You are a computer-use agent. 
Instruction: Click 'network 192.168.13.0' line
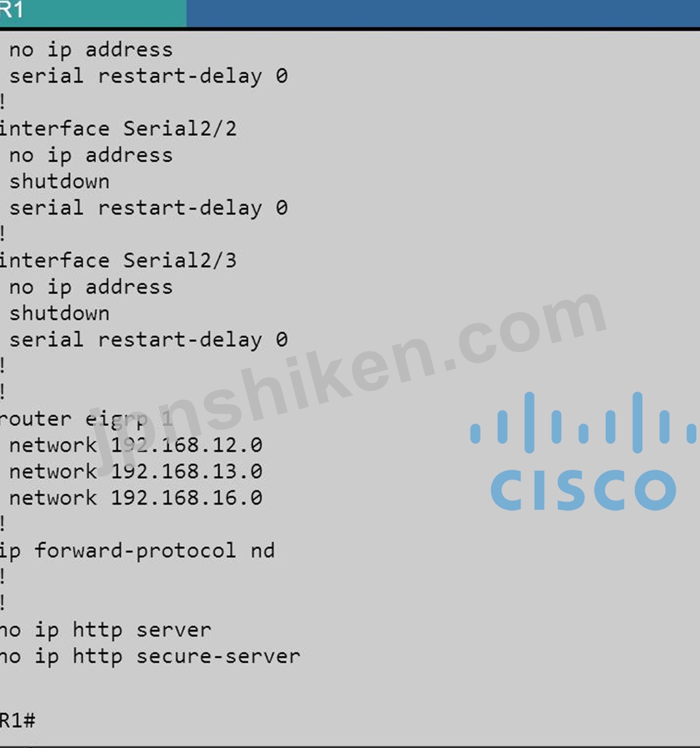(x=135, y=472)
